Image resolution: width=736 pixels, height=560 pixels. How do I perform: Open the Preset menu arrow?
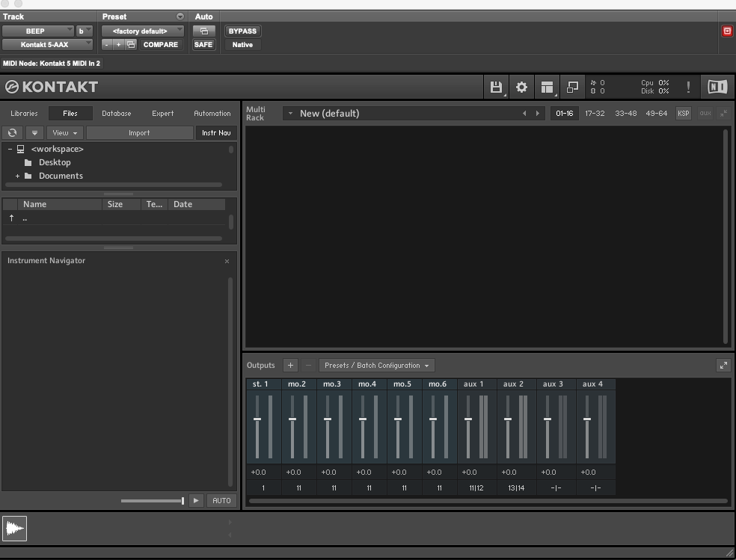[180, 16]
